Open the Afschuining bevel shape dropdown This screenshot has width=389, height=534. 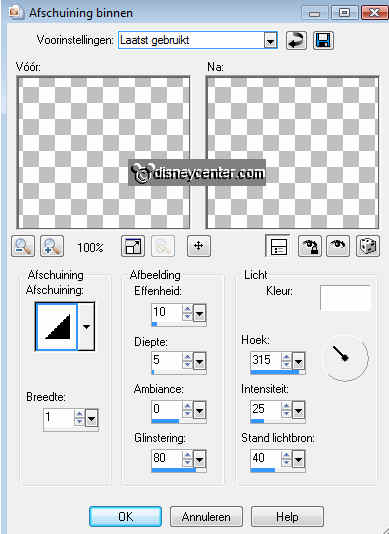86,327
